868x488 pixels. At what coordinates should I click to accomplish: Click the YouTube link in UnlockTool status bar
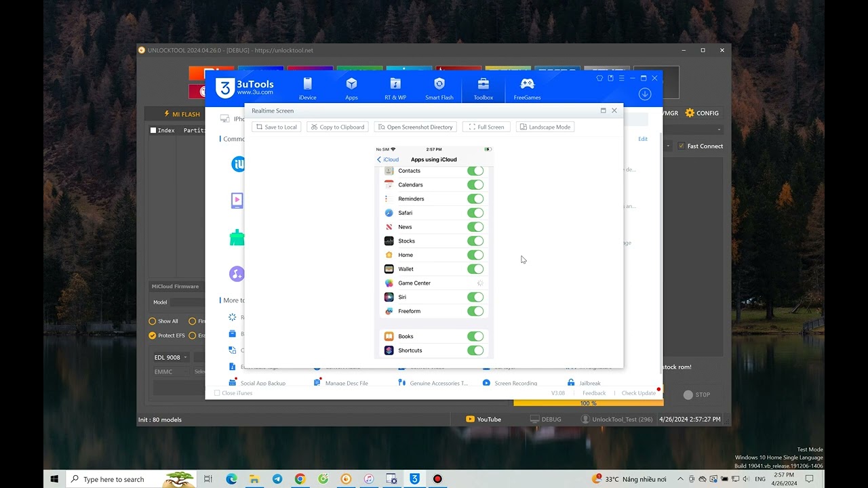pos(484,420)
